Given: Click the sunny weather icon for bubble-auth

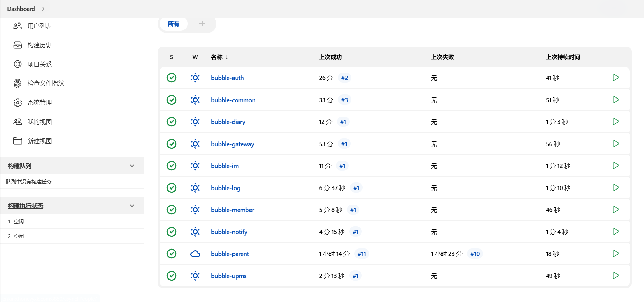Looking at the screenshot, I should click(x=195, y=78).
